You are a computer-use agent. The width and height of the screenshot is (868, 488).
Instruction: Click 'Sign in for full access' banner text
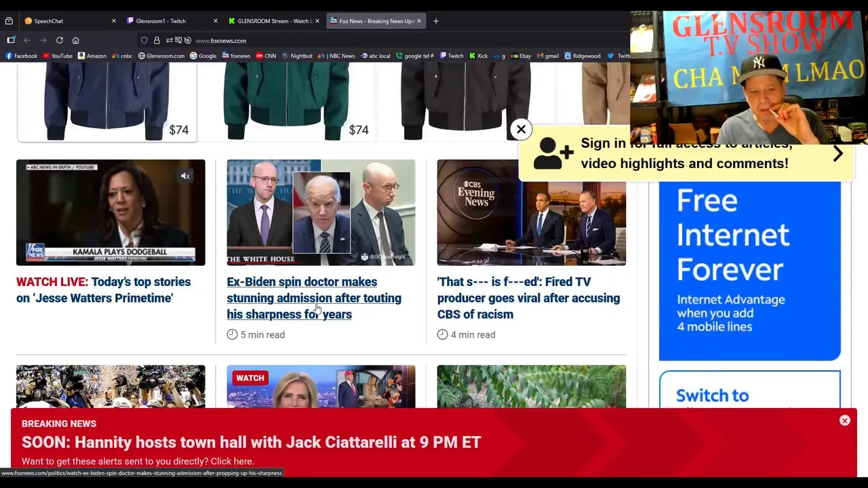686,154
